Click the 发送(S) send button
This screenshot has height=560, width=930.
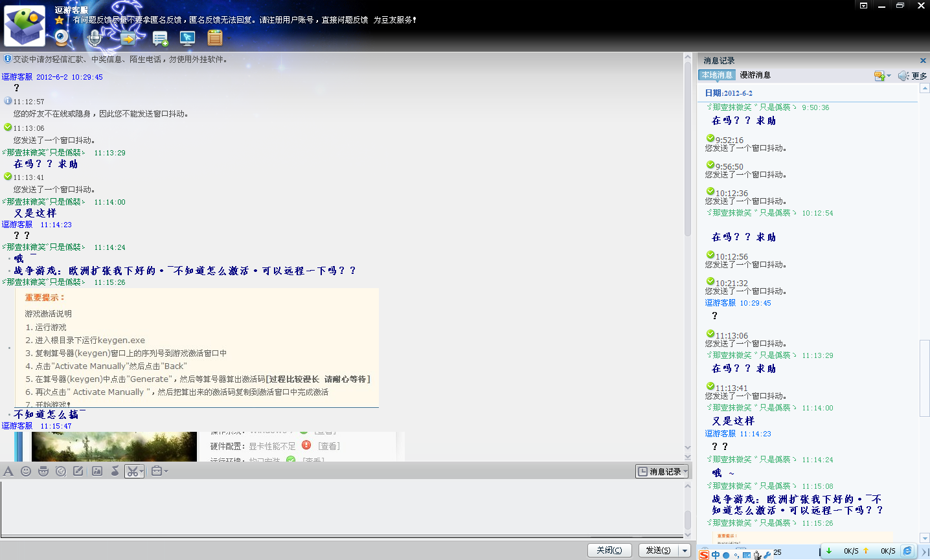tap(659, 550)
